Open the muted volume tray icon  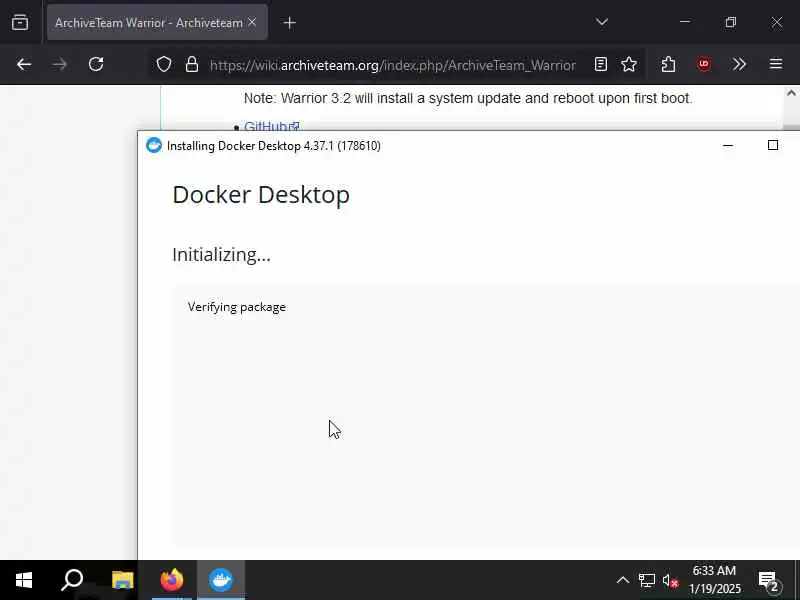point(670,581)
